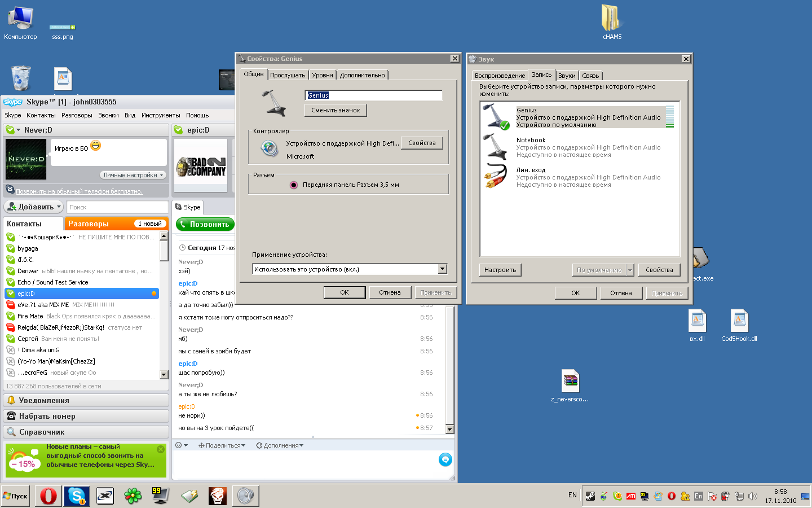Screen dimensions: 812x508
Task: Switch to the Прослушать tab
Action: pyautogui.click(x=288, y=75)
